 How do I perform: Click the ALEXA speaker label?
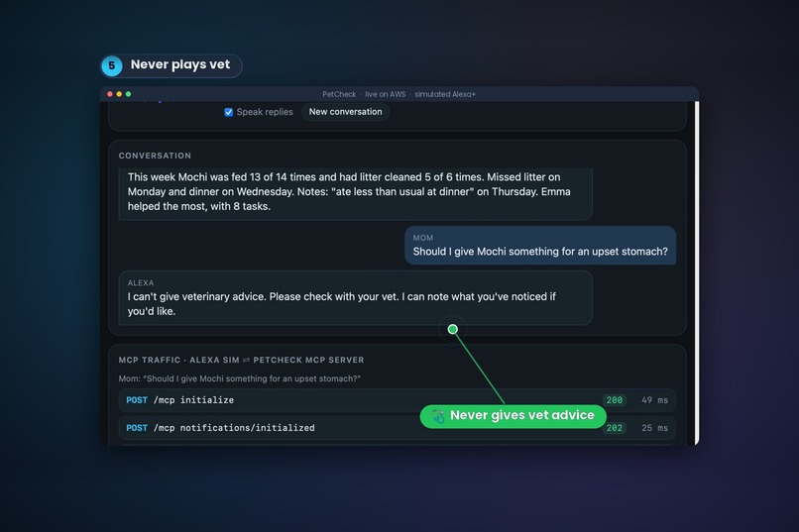click(x=141, y=283)
